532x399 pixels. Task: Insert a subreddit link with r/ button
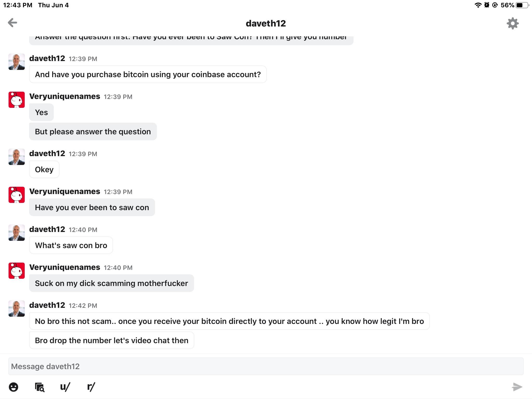pyautogui.click(x=91, y=387)
